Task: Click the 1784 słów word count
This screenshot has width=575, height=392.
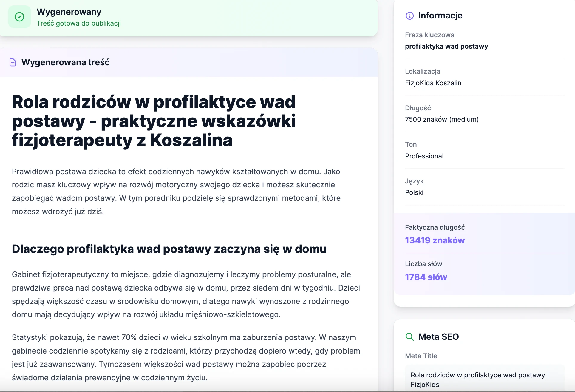Action: click(x=426, y=277)
